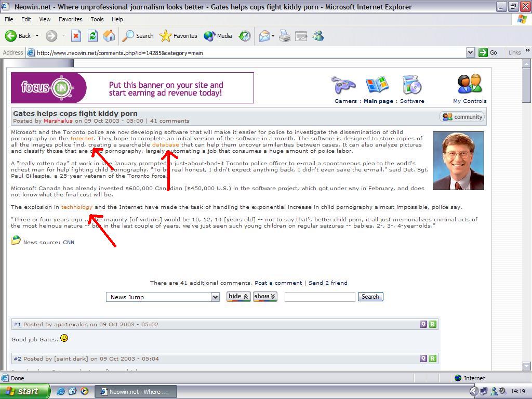
Task: Quote comment #1 with Q icon
Action: click(x=423, y=324)
